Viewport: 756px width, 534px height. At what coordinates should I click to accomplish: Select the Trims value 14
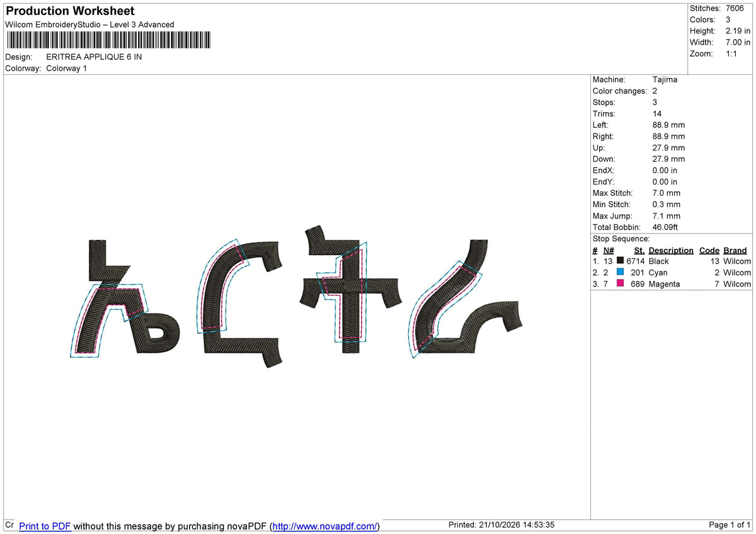pyautogui.click(x=658, y=113)
